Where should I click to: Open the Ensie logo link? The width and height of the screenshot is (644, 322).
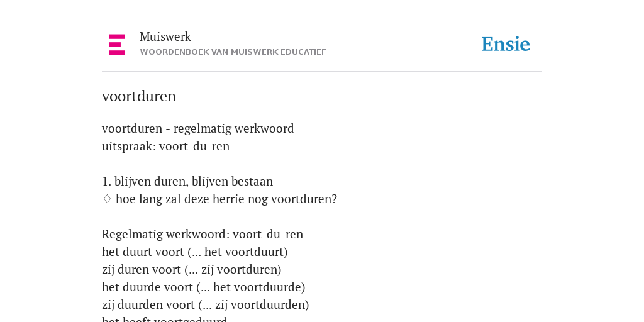pyautogui.click(x=506, y=44)
